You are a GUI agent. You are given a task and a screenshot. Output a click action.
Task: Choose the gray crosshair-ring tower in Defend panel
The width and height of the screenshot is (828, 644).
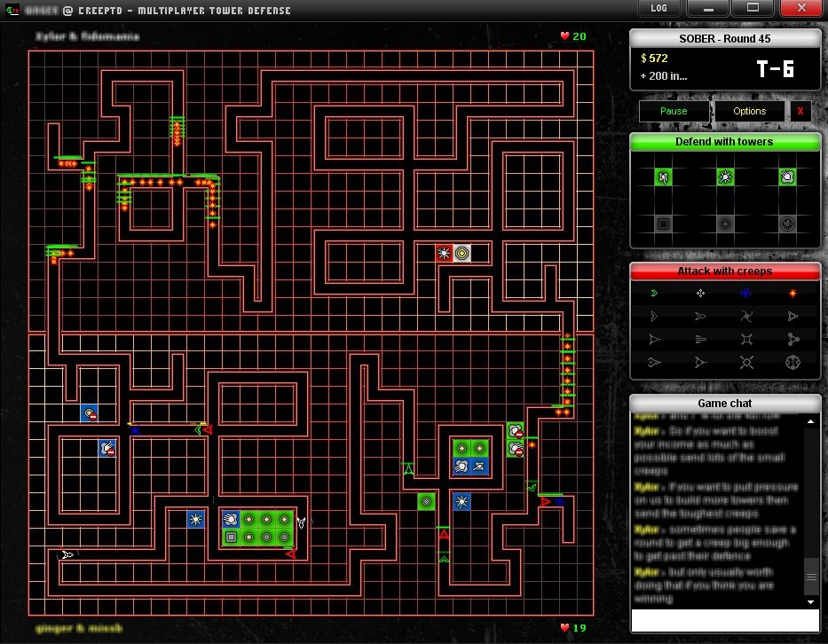pyautogui.click(x=787, y=224)
